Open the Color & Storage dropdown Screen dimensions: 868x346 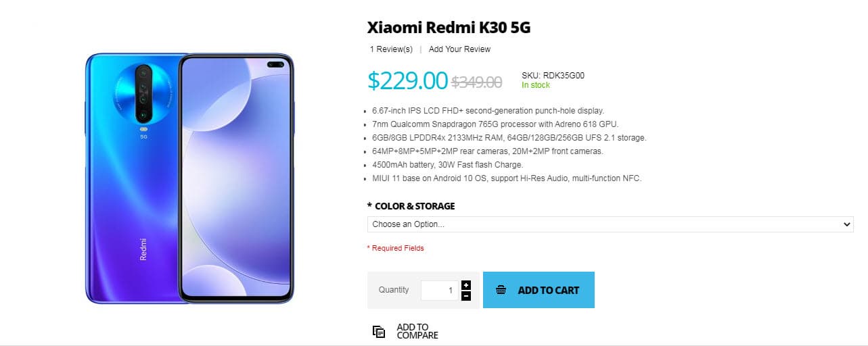coord(610,224)
